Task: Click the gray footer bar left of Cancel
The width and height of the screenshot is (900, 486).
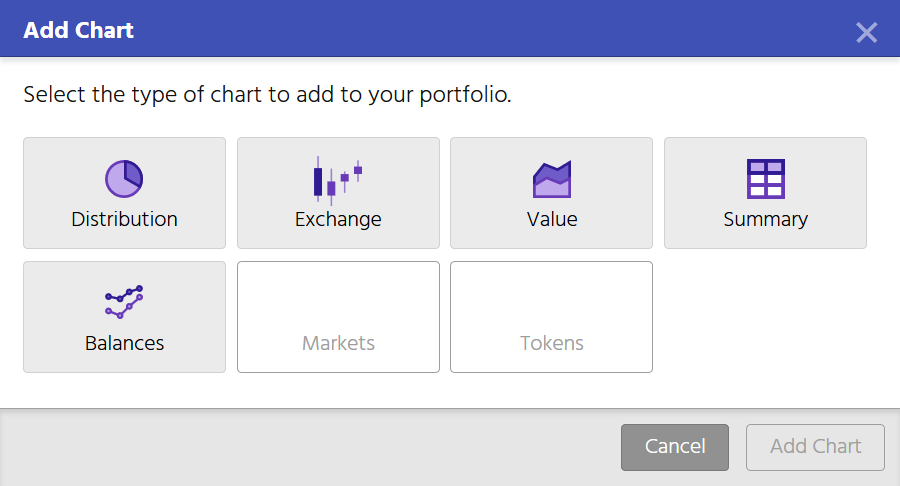Action: [x=300, y=447]
